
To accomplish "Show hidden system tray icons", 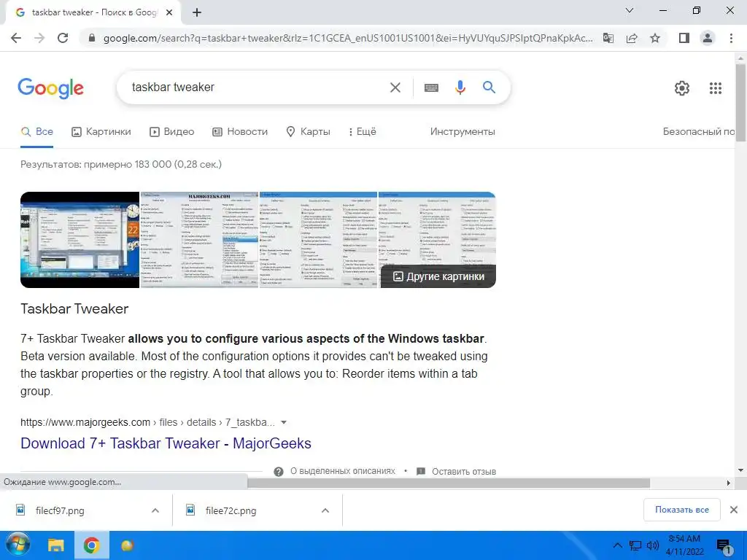I will pos(617,545).
